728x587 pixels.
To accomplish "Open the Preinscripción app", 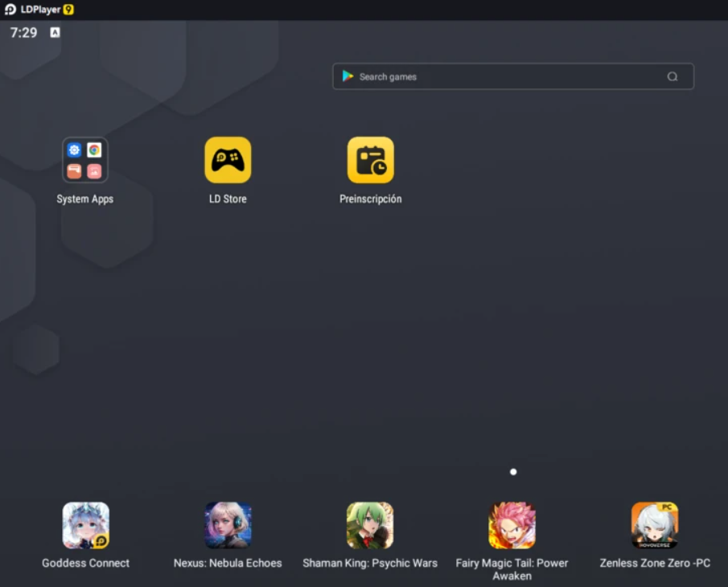I will (x=371, y=160).
